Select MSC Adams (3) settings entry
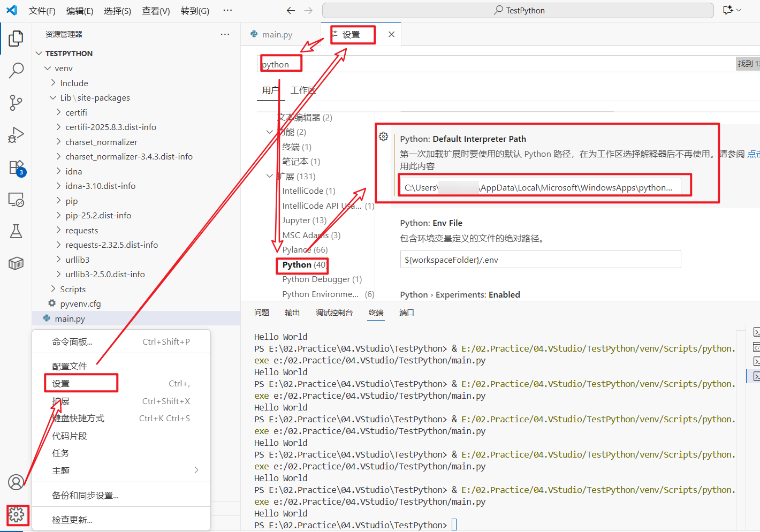 [311, 235]
